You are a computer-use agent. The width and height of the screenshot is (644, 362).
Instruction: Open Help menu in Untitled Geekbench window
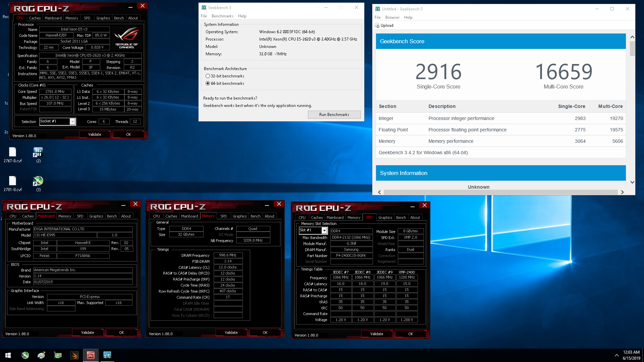408,17
